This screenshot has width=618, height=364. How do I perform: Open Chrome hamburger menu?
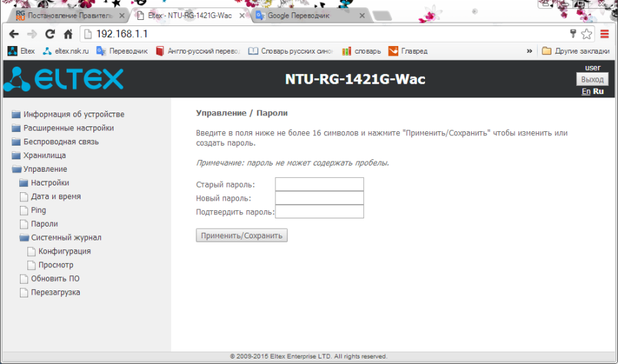point(604,34)
